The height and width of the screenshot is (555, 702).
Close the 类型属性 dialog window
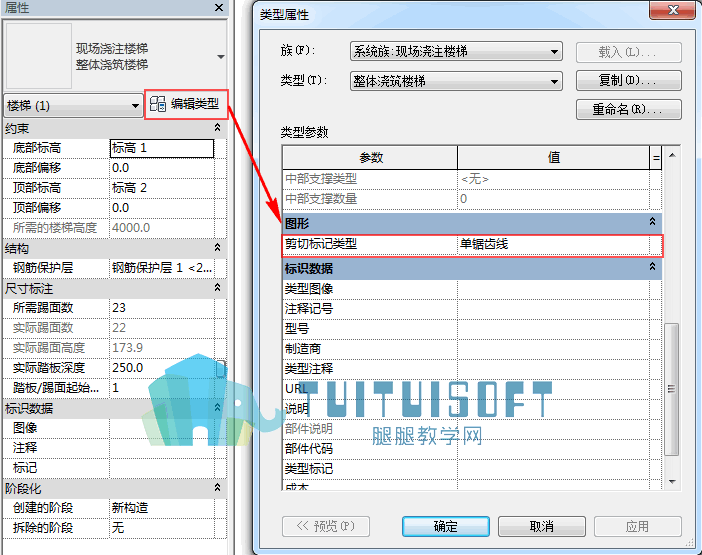[673, 10]
